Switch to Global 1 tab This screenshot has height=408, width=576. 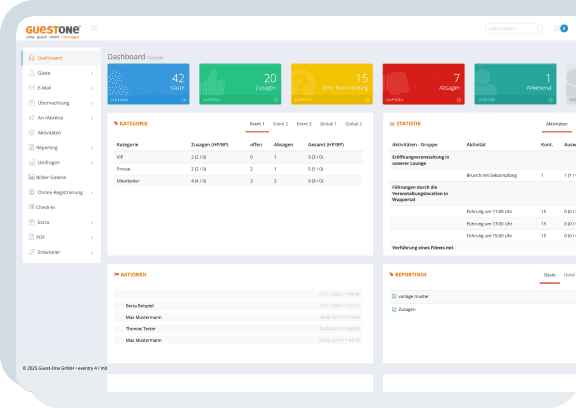click(328, 124)
